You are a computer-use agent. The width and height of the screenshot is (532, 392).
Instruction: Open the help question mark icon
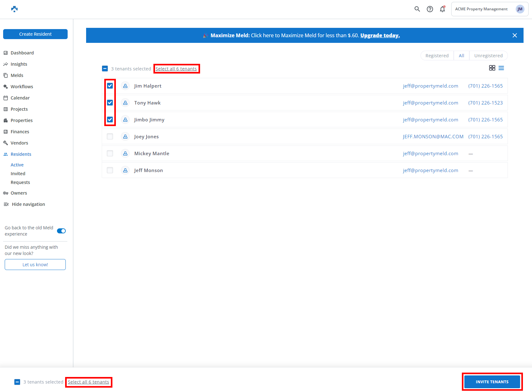(430, 9)
